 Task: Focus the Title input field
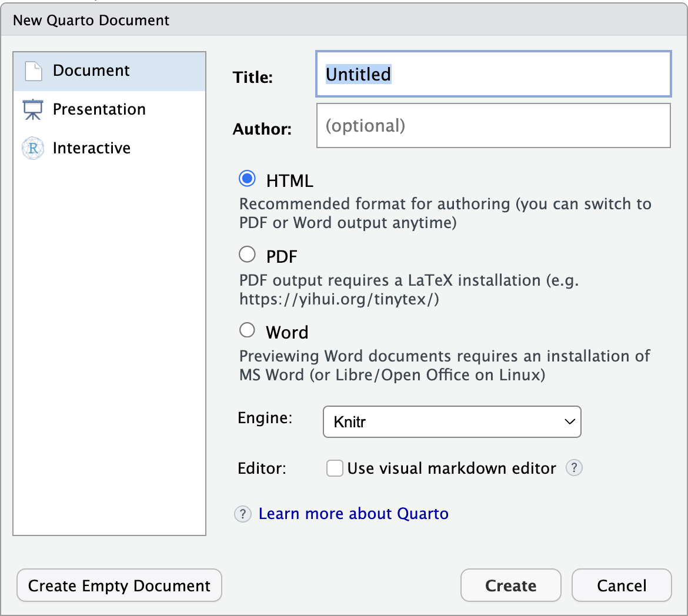point(493,73)
